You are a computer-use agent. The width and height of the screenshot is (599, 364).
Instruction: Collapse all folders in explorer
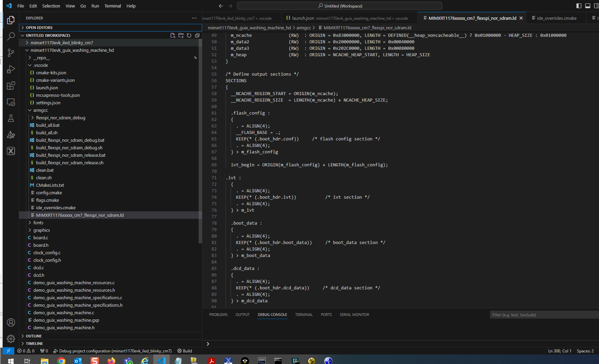[197, 35]
